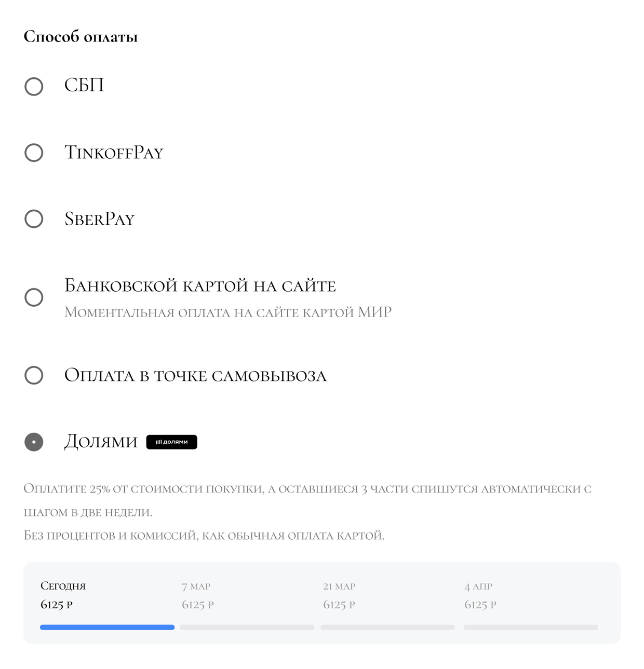The image size is (644, 669).
Task: Click Моментальная оплата картой МИР subtitle
Action: [x=228, y=312]
